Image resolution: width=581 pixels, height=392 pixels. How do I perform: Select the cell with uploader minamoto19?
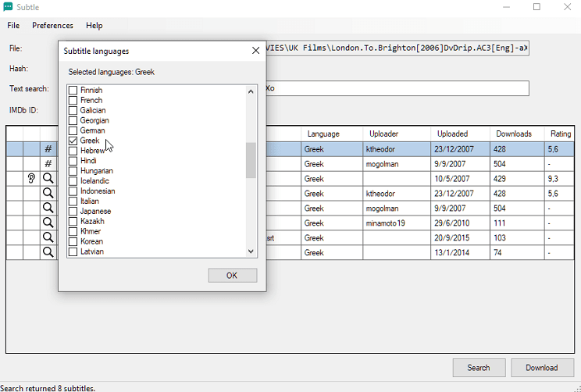click(397, 223)
